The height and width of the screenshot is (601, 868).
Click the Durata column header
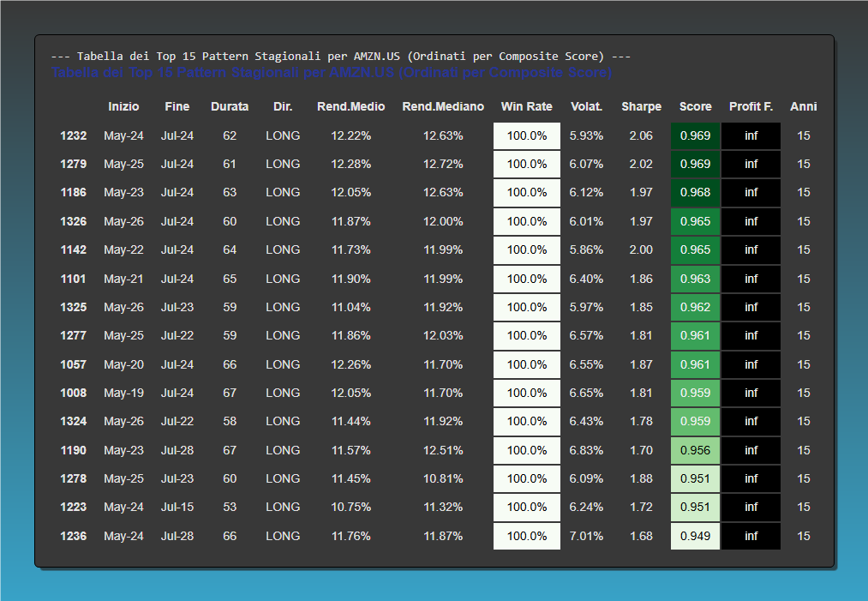230,106
